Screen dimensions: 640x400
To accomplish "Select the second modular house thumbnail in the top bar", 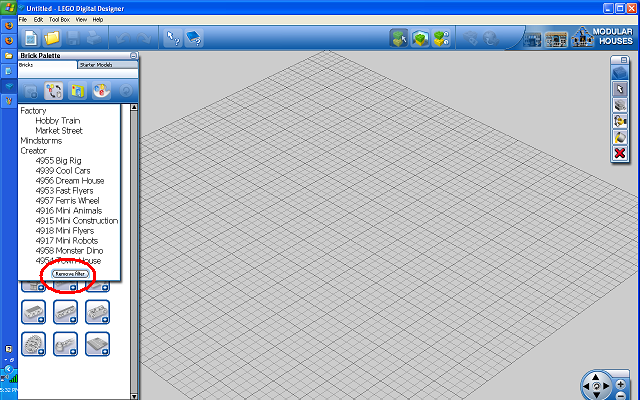I will pos(556,40).
